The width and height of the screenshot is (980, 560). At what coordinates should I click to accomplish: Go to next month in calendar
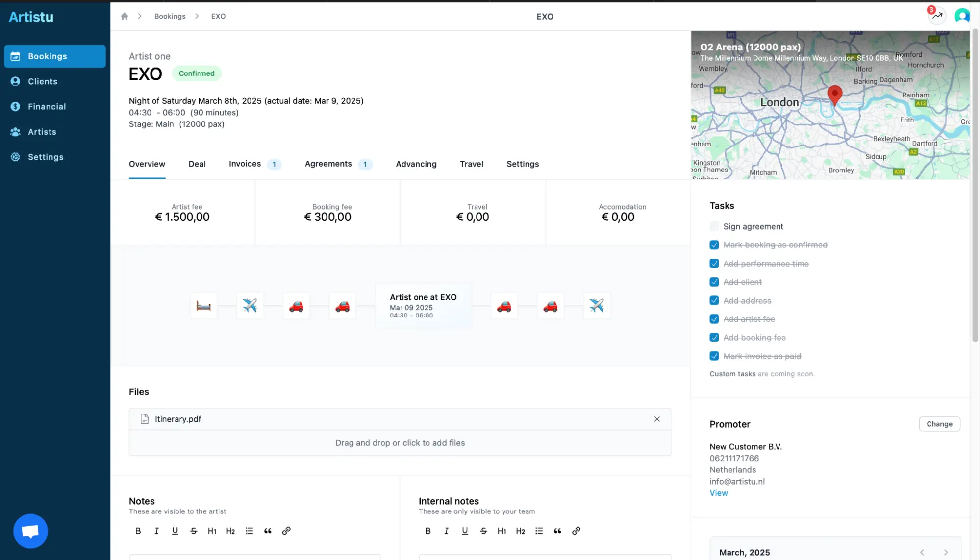pos(946,552)
